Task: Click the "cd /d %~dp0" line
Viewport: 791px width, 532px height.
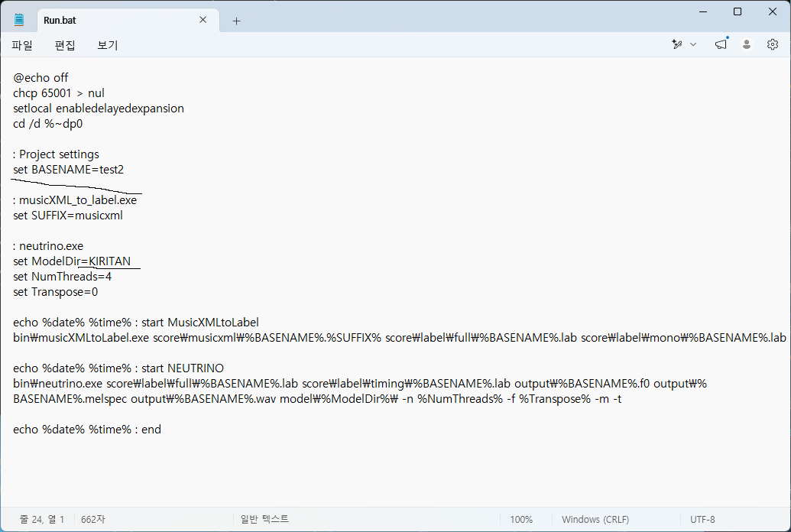Action: tap(47, 124)
